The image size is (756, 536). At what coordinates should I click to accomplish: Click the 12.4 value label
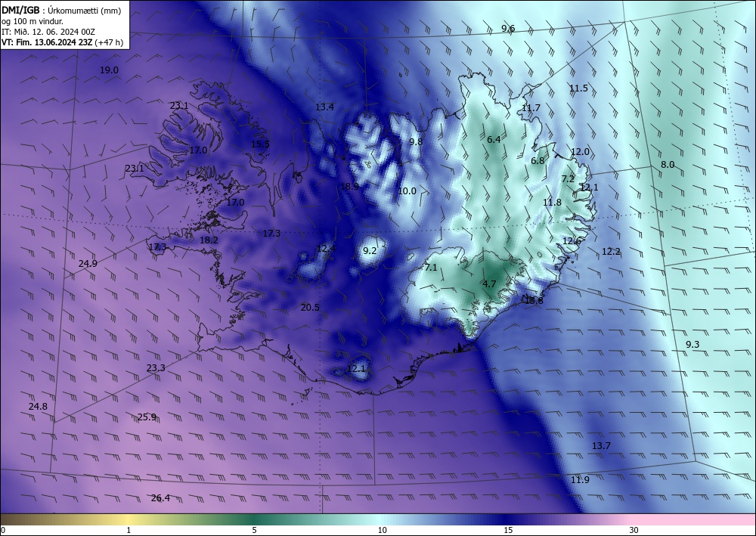pos(327,249)
